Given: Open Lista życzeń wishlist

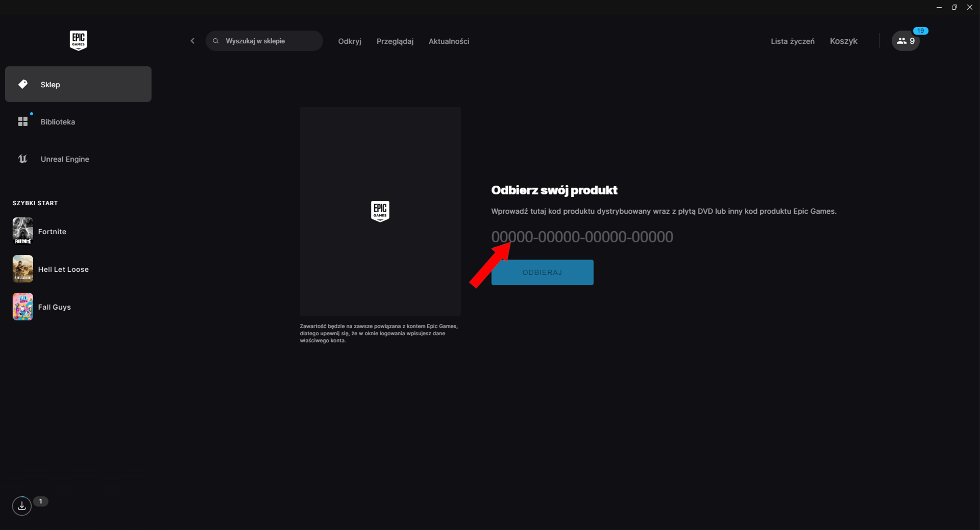Looking at the screenshot, I should pos(793,41).
